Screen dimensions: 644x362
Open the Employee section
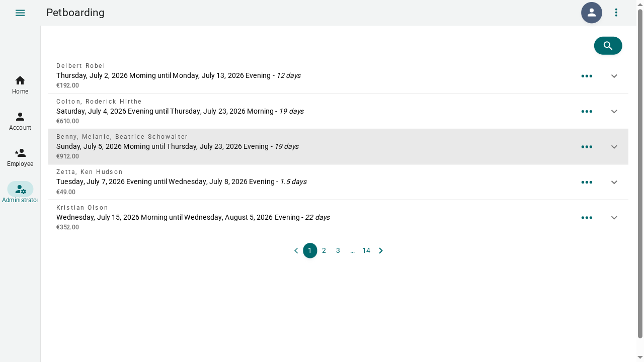click(x=20, y=157)
